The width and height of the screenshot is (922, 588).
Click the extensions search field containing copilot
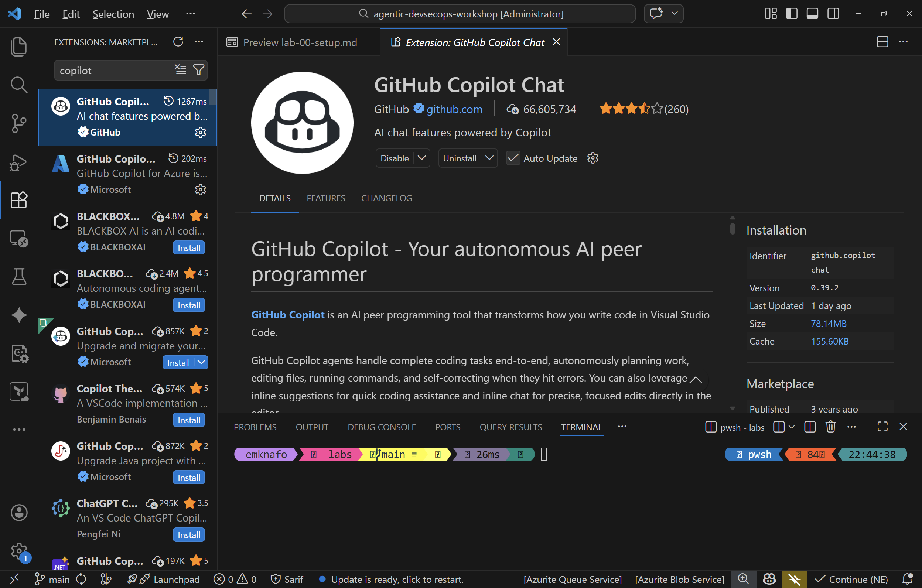[x=115, y=70]
